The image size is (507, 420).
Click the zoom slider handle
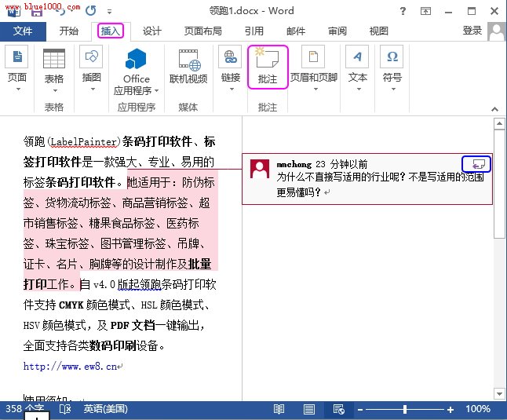coord(405,410)
